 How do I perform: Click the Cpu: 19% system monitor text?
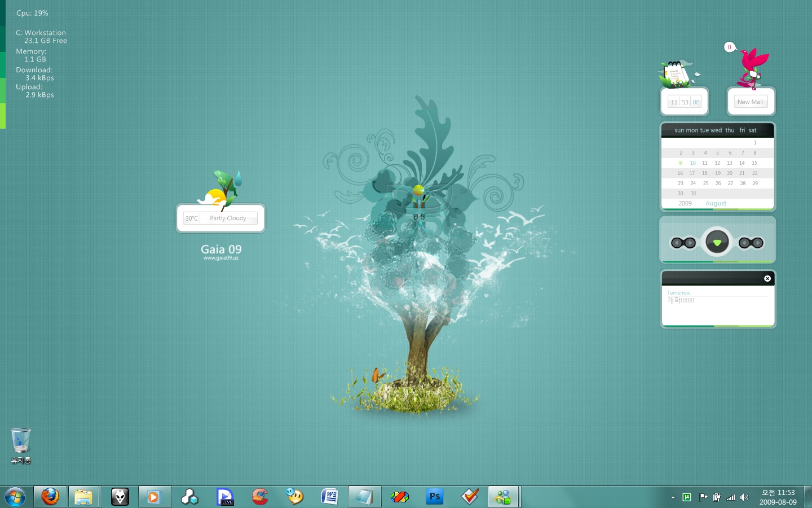32,13
